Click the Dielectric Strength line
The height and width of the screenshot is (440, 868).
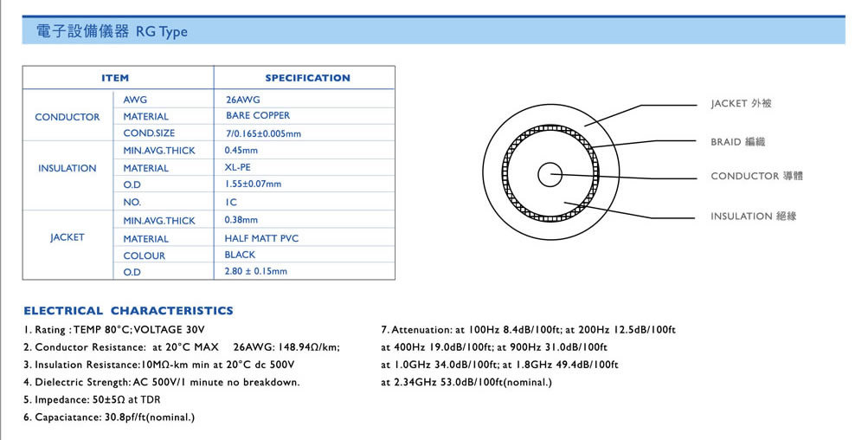point(162,382)
